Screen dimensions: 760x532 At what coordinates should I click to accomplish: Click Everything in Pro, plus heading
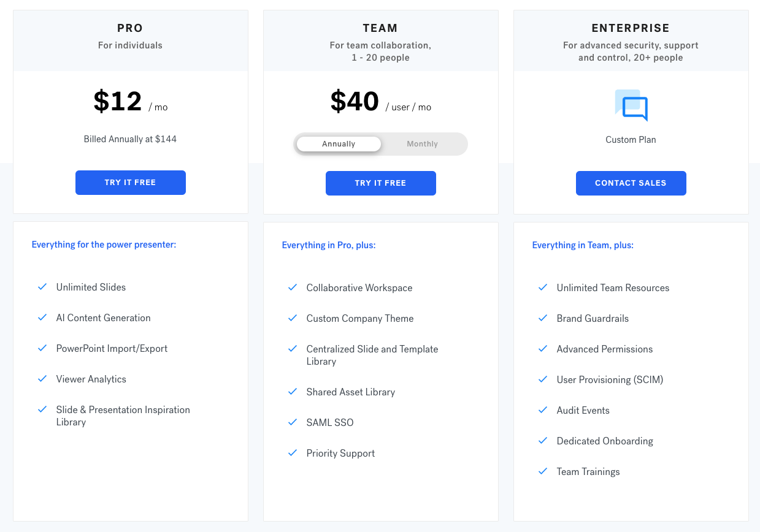tap(329, 245)
